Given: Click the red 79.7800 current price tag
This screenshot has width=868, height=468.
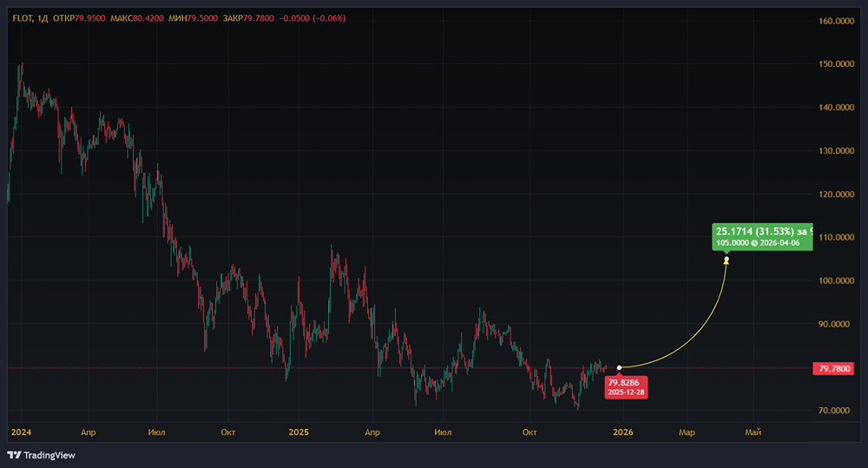Looking at the screenshot, I should pyautogui.click(x=833, y=368).
